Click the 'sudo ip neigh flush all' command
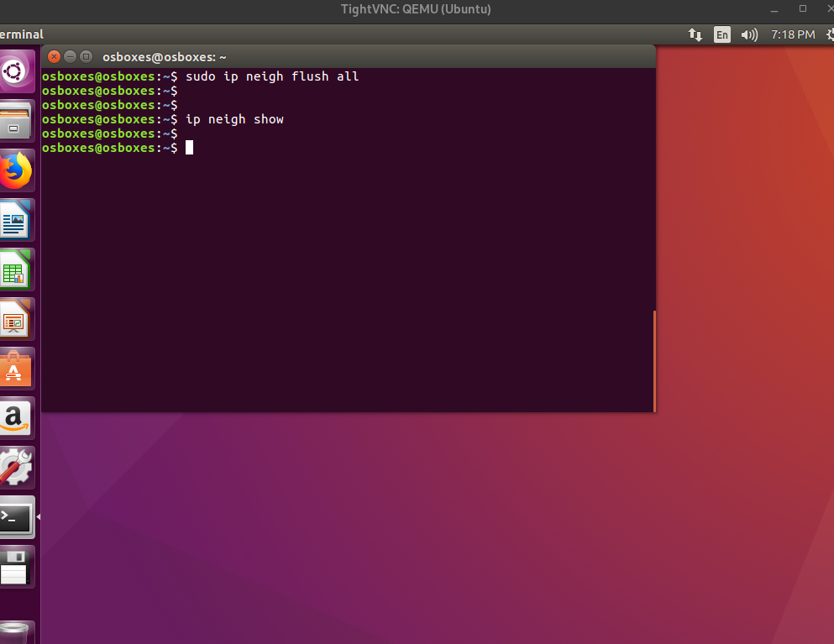The height and width of the screenshot is (644, 834). [272, 76]
